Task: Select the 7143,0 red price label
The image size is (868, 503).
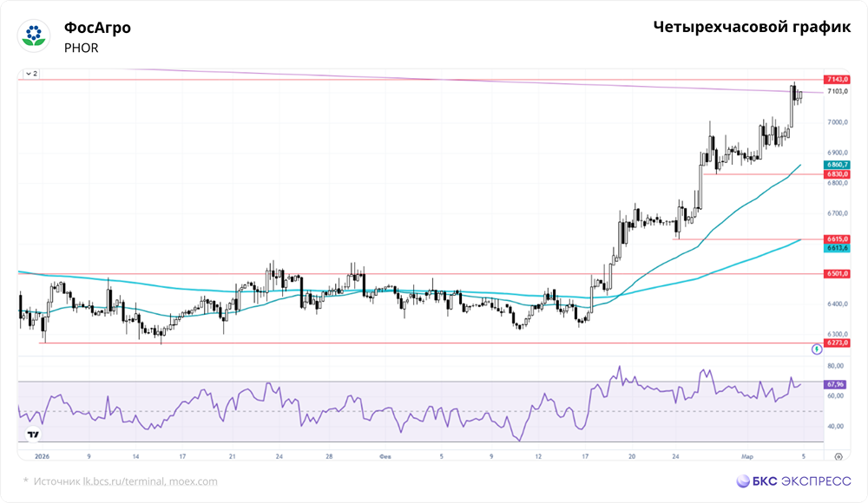Action: coord(837,80)
